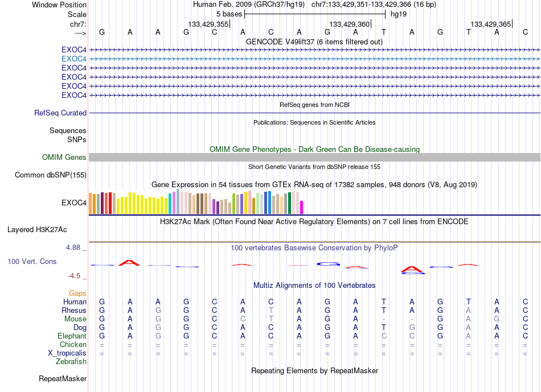Open the GENCODE V49lift37 track title
The width and height of the screenshot is (541, 392).
(314, 42)
